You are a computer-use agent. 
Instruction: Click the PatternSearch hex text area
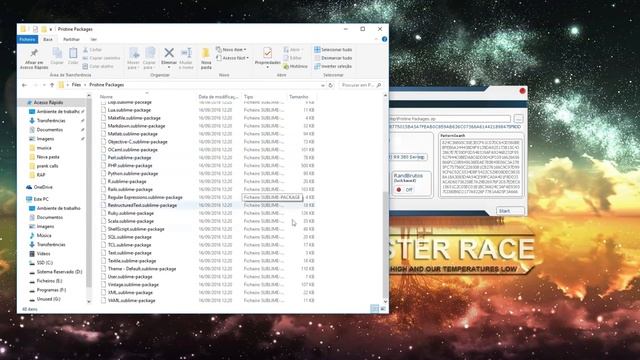[x=481, y=167]
